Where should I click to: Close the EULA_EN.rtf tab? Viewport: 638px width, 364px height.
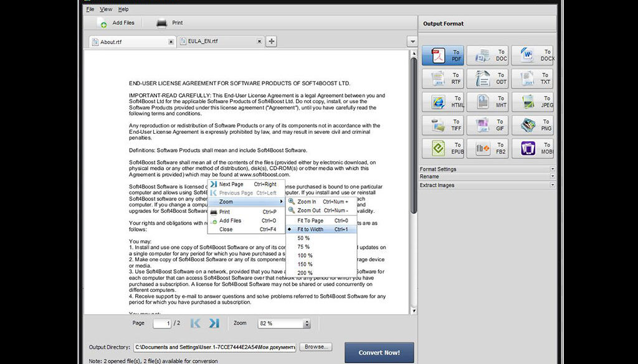click(259, 42)
